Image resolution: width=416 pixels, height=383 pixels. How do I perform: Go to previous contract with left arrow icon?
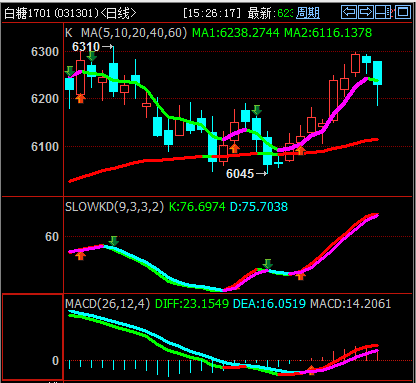coord(349,12)
